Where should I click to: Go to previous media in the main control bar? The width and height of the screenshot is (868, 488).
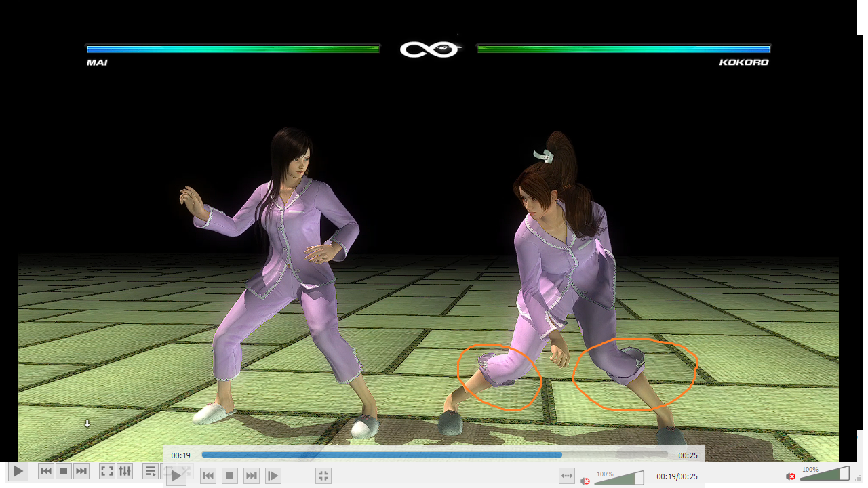click(46, 471)
